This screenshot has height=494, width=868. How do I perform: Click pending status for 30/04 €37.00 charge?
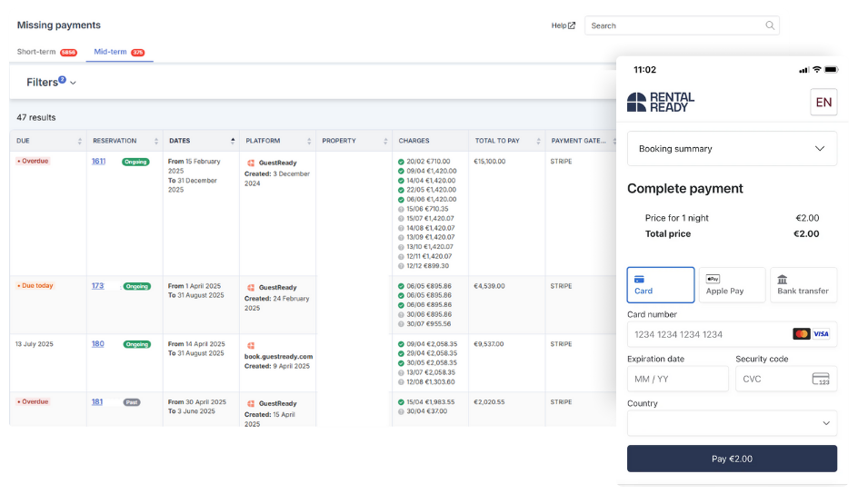[401, 411]
